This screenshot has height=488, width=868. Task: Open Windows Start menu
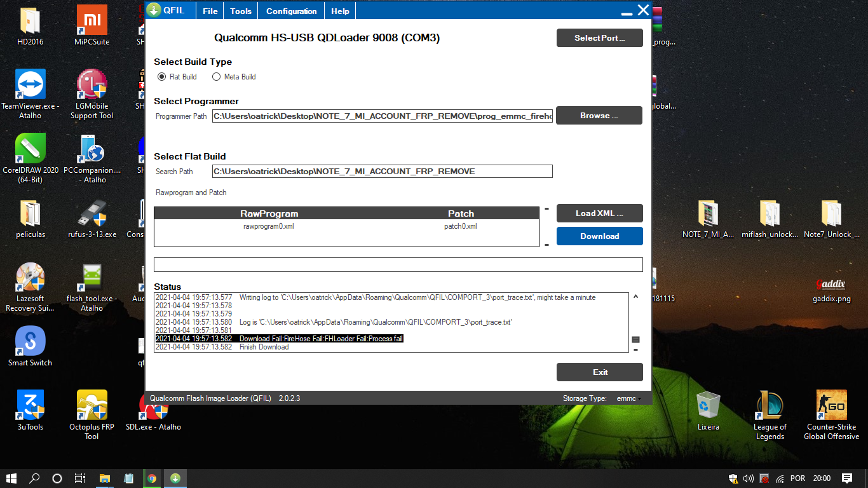(11, 478)
